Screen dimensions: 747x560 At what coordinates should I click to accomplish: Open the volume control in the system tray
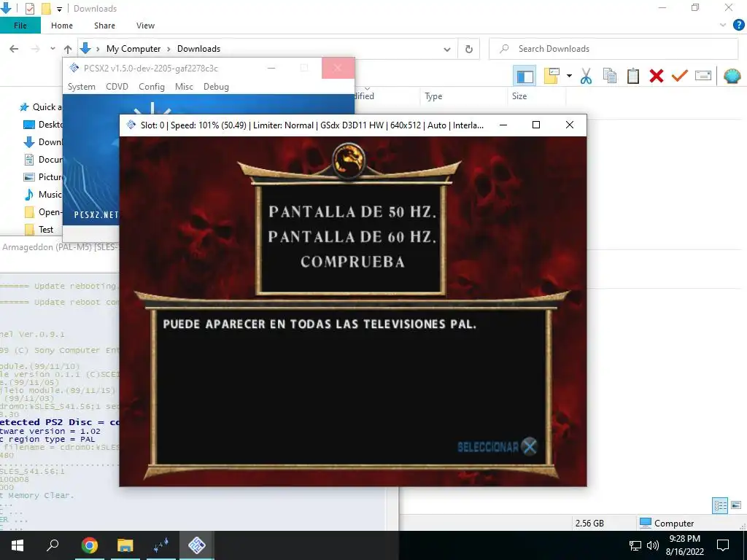coord(653,545)
